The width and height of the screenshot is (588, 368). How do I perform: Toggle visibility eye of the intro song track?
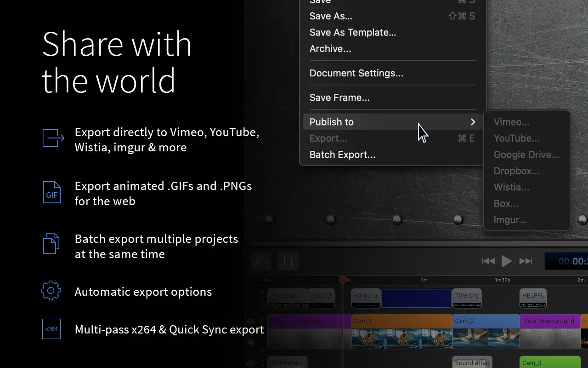coord(250,363)
